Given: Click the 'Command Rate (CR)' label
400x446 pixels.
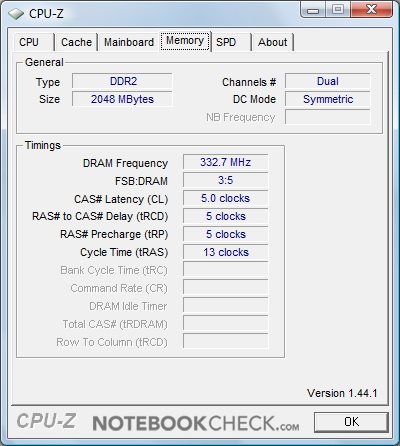Looking at the screenshot, I should pos(119,288).
